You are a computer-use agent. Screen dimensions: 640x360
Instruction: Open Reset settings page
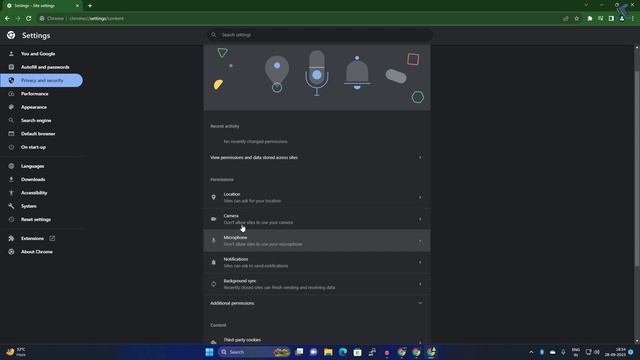click(x=36, y=219)
